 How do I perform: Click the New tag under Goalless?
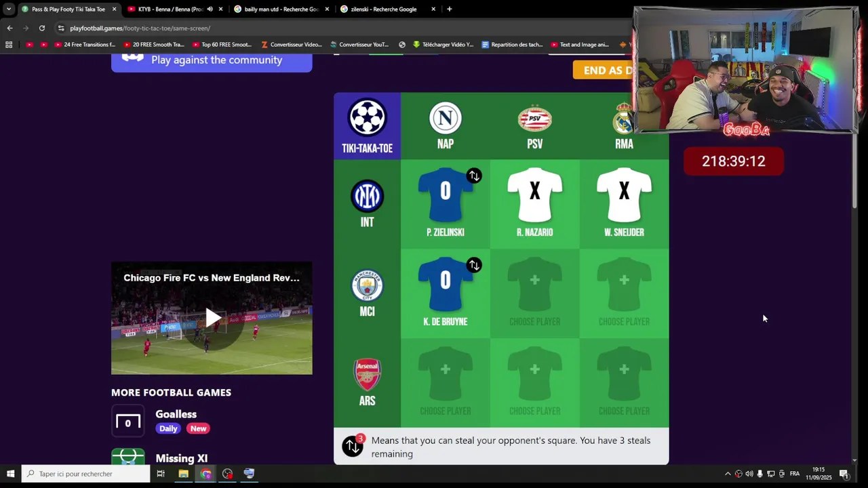[x=198, y=428]
